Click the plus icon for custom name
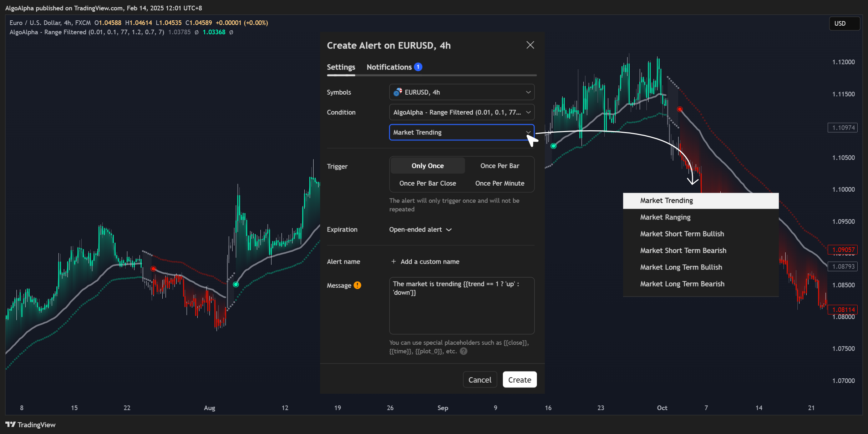868x434 pixels. pos(394,262)
